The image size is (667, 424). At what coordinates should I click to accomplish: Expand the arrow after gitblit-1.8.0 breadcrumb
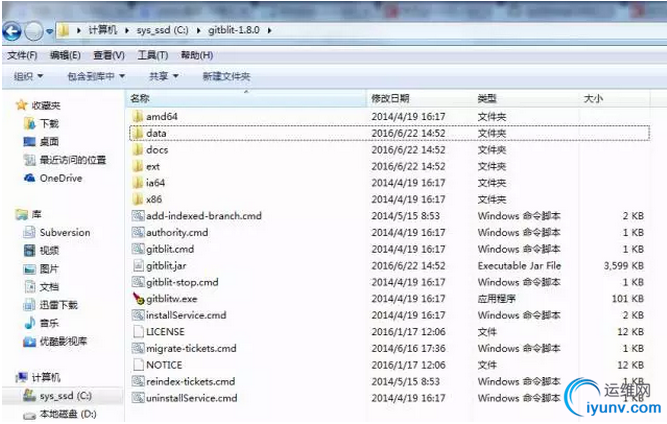pos(269,30)
